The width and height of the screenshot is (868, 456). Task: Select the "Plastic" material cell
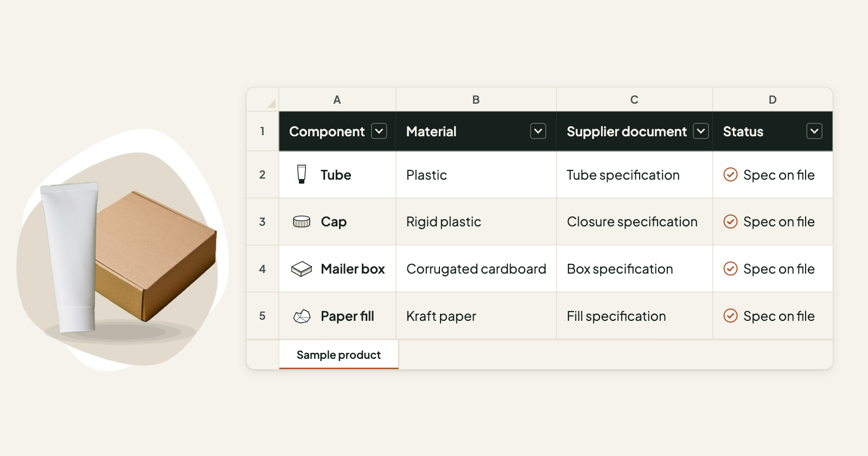click(476, 174)
